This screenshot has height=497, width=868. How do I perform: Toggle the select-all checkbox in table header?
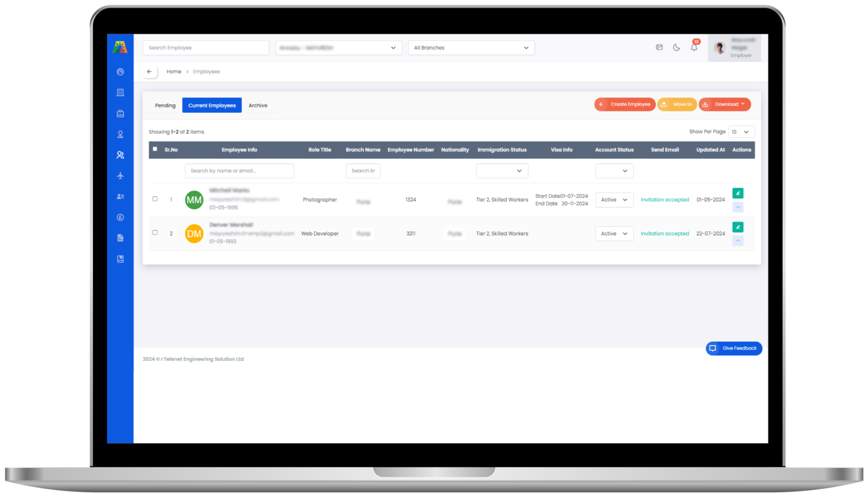click(155, 148)
